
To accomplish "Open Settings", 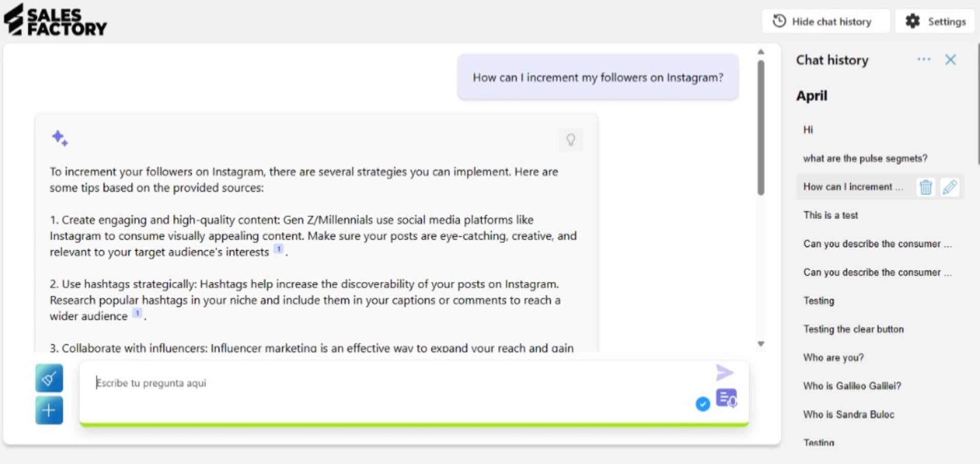I will 935,21.
